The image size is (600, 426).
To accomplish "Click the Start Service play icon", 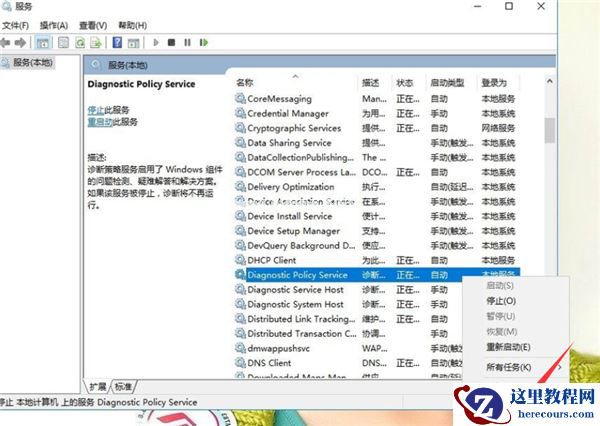I will [x=156, y=42].
